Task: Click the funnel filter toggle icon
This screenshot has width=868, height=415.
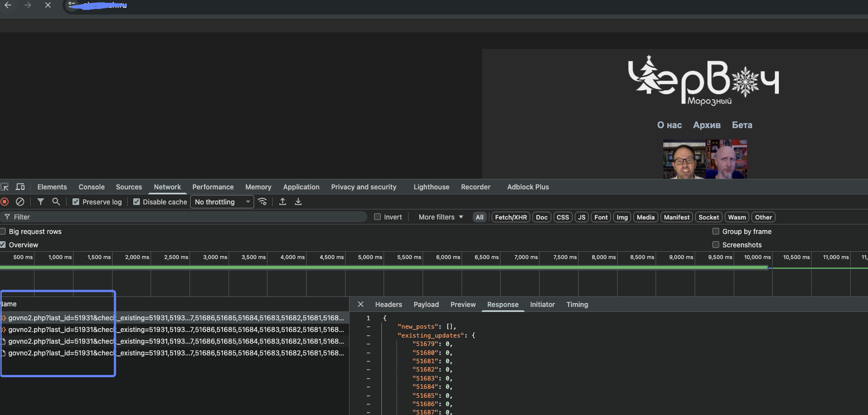Action: (41, 202)
